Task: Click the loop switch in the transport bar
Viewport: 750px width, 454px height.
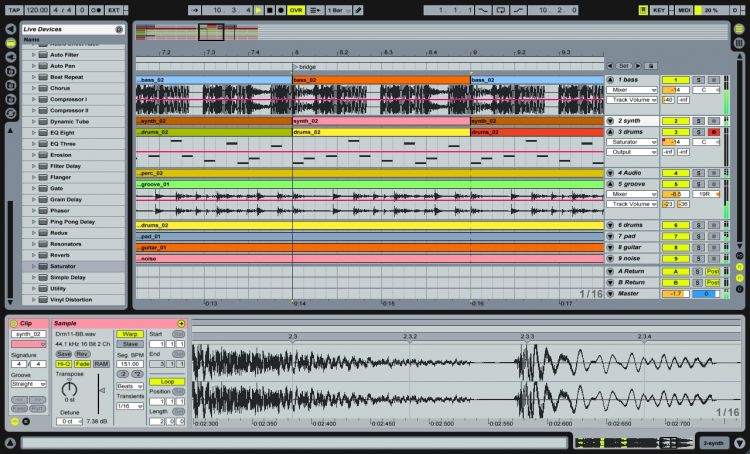Action: click(499, 9)
